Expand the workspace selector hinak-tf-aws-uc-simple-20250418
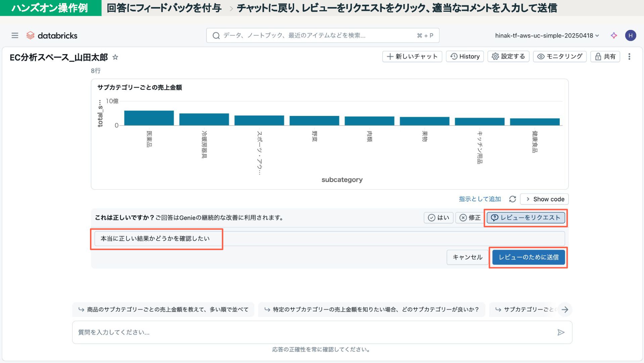This screenshot has width=644, height=363. (547, 35)
